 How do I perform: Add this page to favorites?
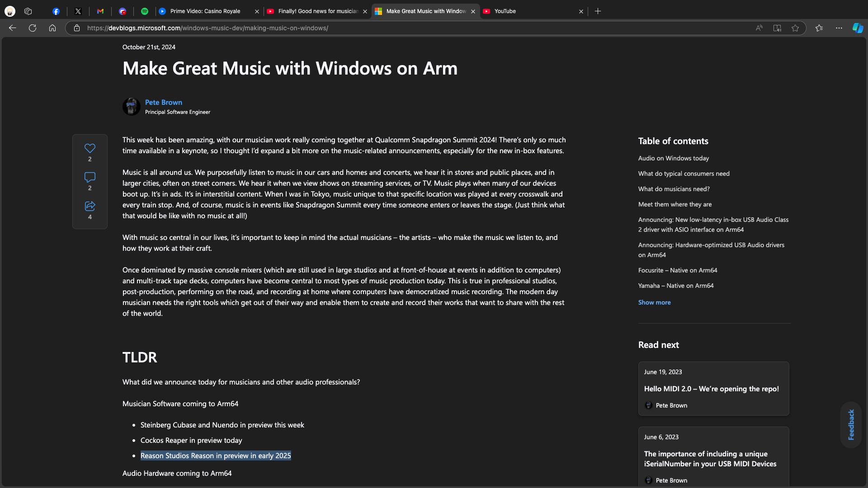(x=795, y=28)
